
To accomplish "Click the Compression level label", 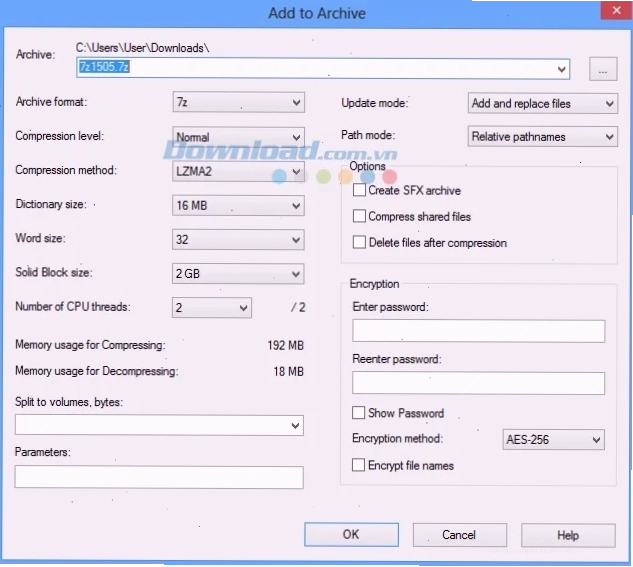I will 59,136.
